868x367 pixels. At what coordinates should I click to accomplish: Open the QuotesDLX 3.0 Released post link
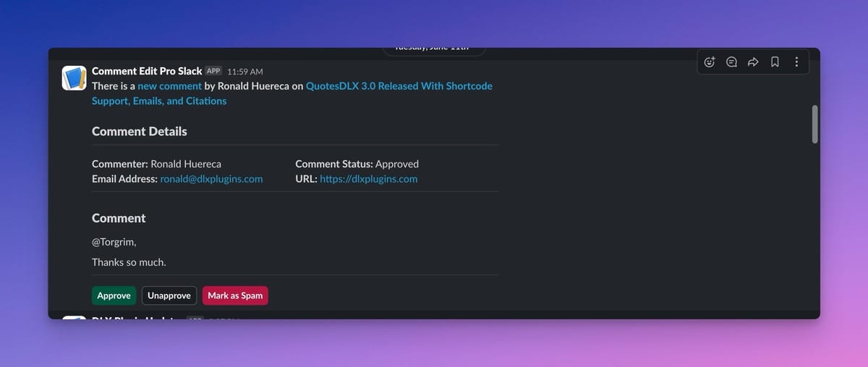pos(399,86)
